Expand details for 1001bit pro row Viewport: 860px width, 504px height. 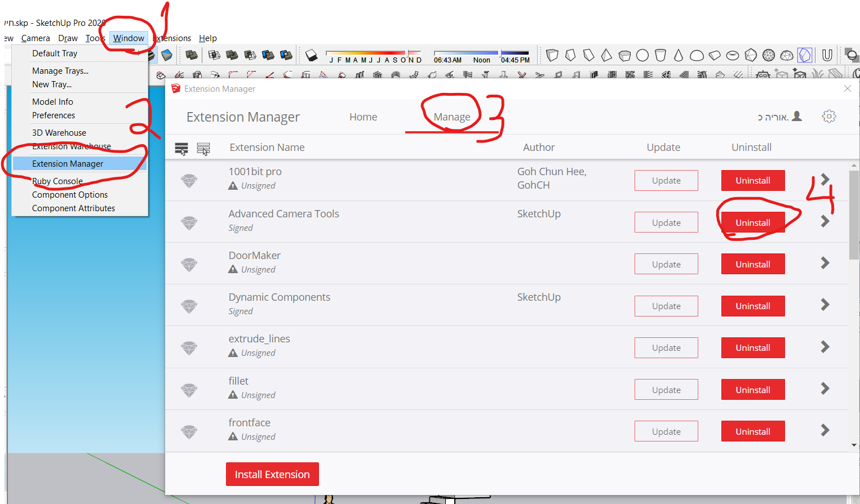point(825,180)
